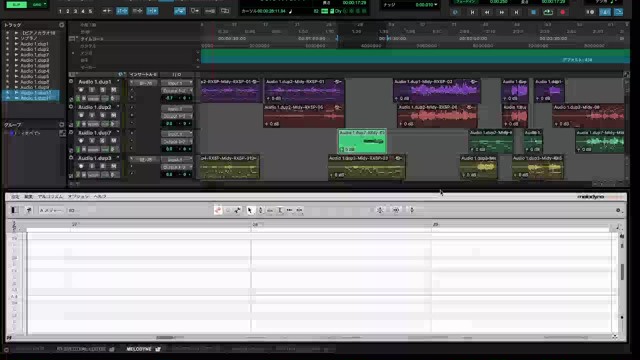Enable SLIP edit mode
The height and width of the screenshot is (360, 640).
16,4
